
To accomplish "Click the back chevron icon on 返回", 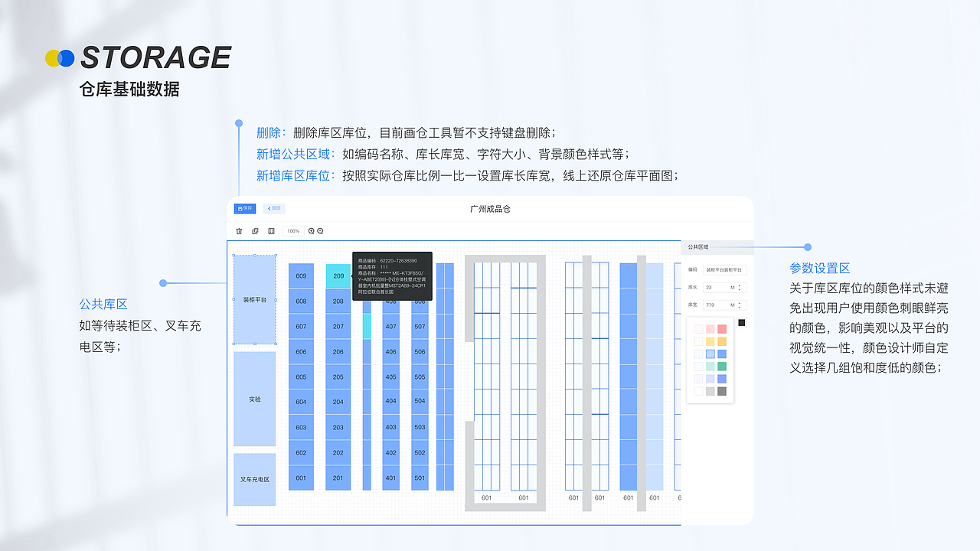I will point(269,208).
